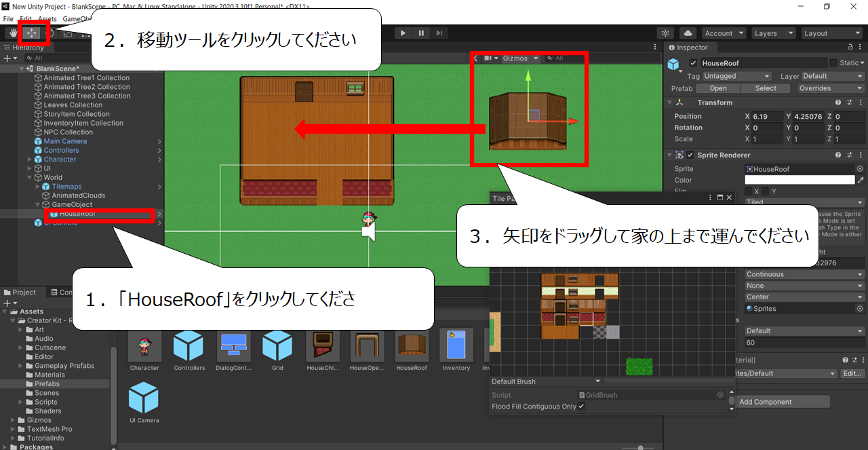Maximize the Tile Palette window
Screen dimensions: 868x450
coord(719,198)
